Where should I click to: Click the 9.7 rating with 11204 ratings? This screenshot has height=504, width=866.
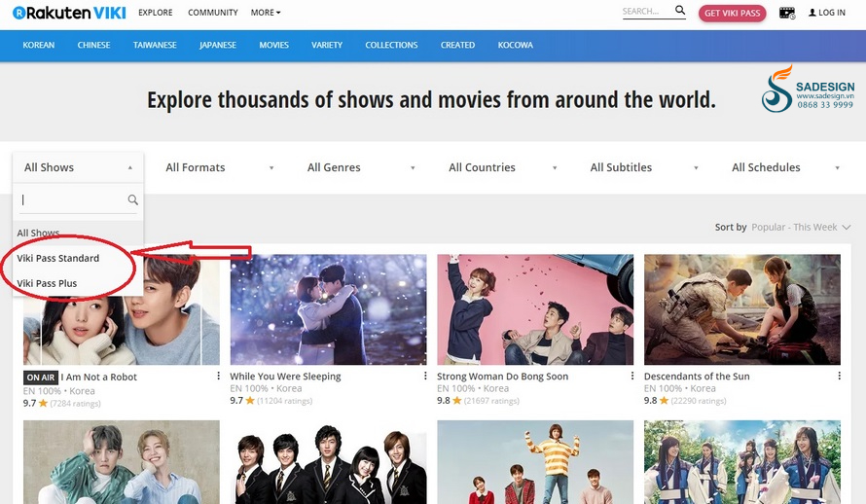tap(271, 401)
